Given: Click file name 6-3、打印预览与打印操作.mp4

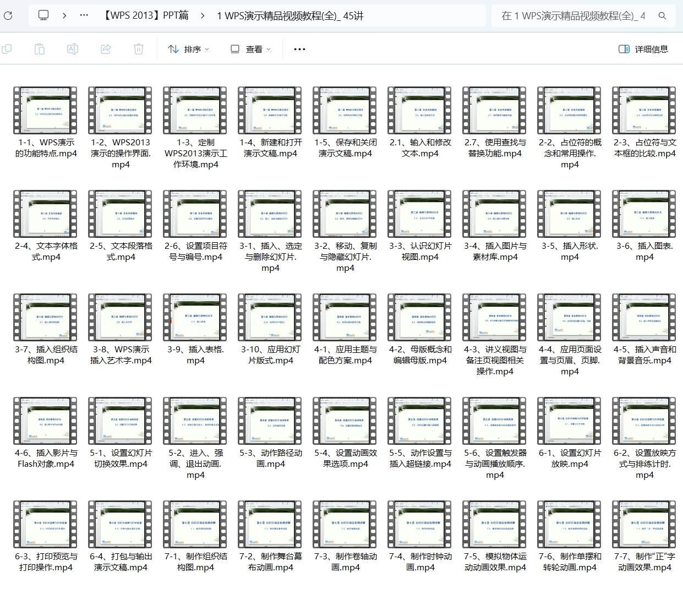Looking at the screenshot, I should pyautogui.click(x=46, y=562).
